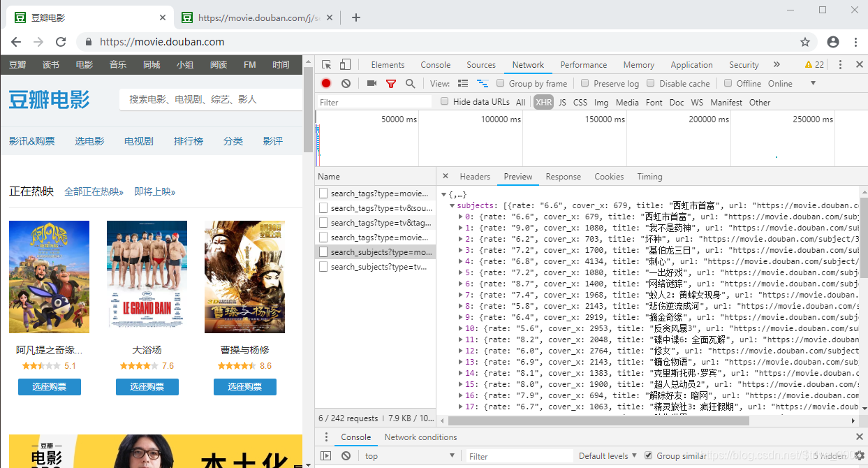Image resolution: width=868 pixels, height=468 pixels.
Task: Check the Disable cache option
Action: point(651,83)
